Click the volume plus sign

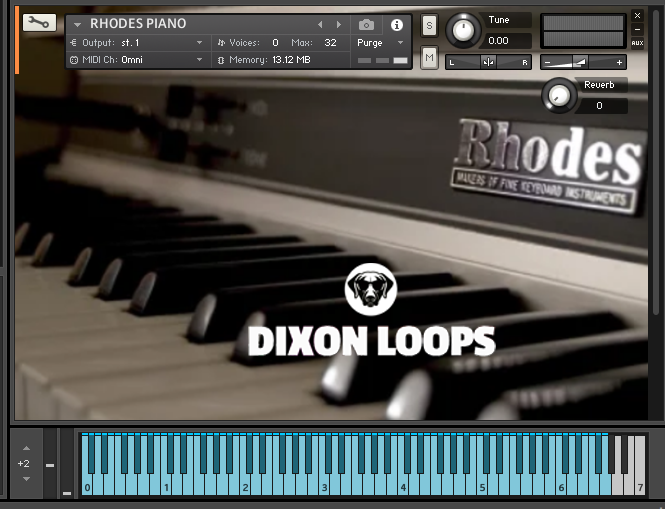(619, 63)
